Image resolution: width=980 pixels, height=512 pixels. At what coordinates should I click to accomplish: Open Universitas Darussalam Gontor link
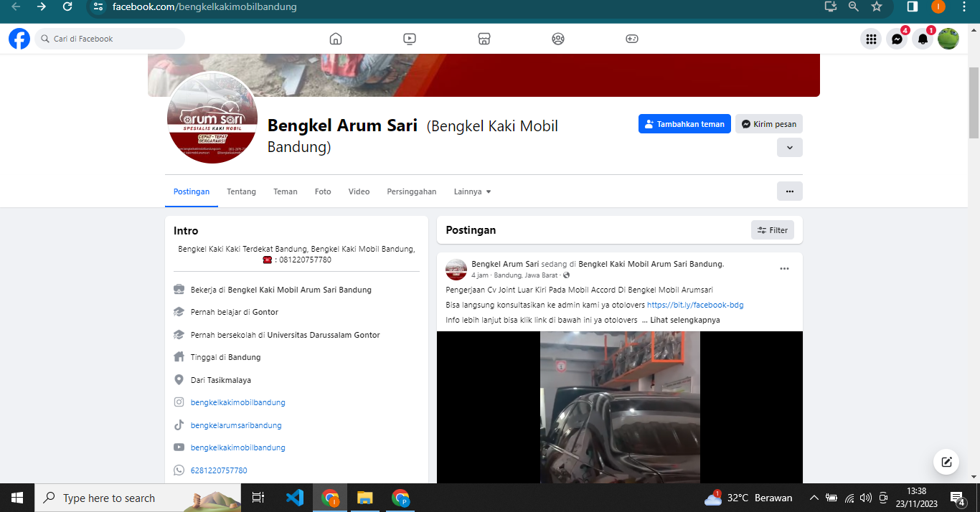pos(324,335)
